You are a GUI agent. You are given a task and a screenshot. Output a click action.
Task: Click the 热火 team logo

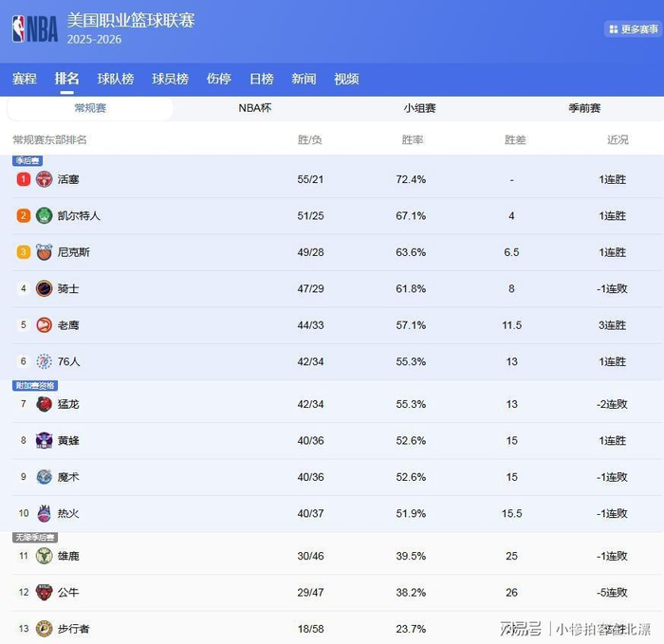pyautogui.click(x=44, y=513)
